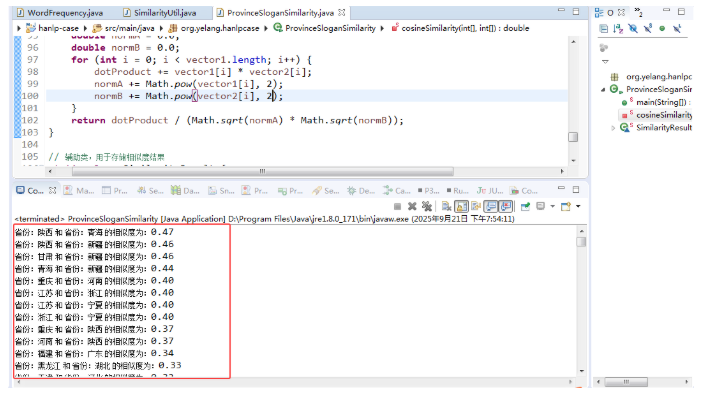The height and width of the screenshot is (397, 704).
Task: Click line 102 return statement in editor
Action: click(x=237, y=120)
